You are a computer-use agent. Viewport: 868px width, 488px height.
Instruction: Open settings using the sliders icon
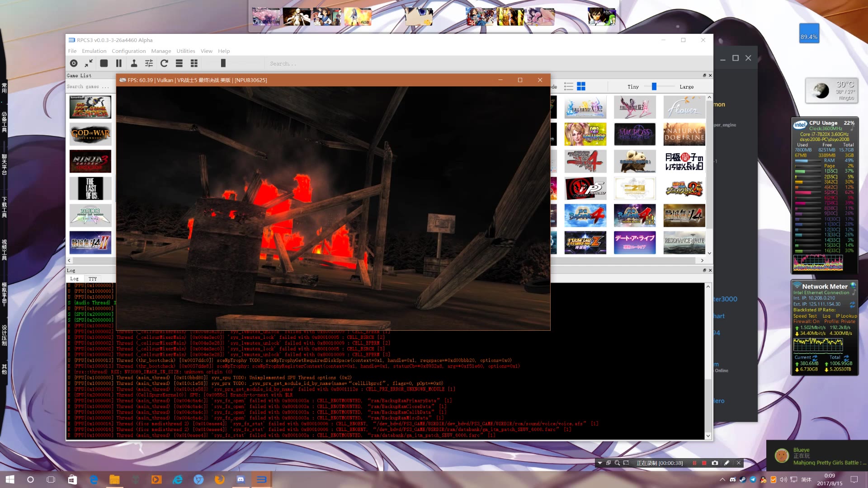coord(149,63)
